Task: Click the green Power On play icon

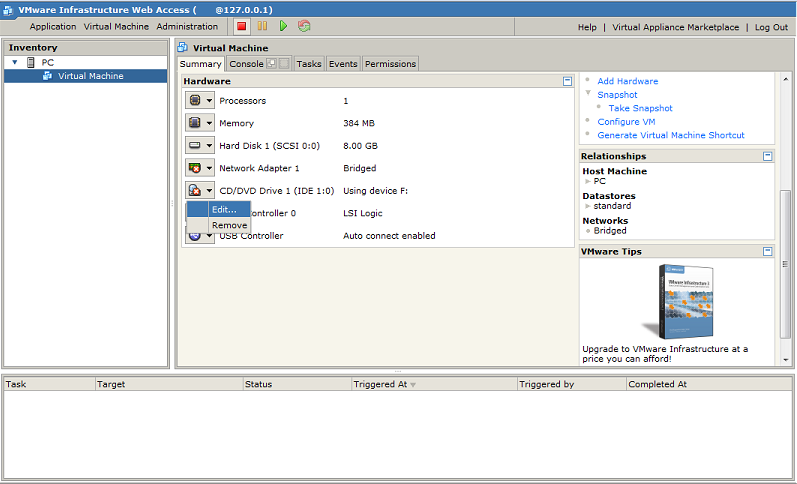Action: 283,27
